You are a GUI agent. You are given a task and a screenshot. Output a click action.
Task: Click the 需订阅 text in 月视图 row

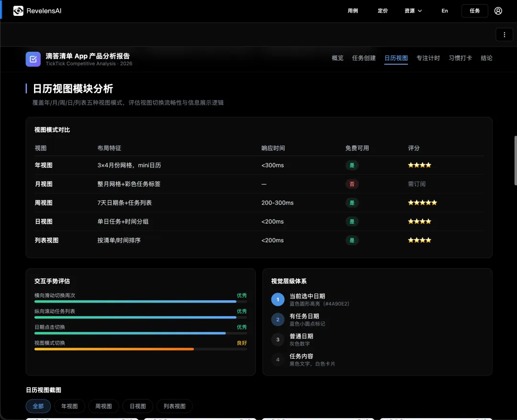click(x=416, y=184)
